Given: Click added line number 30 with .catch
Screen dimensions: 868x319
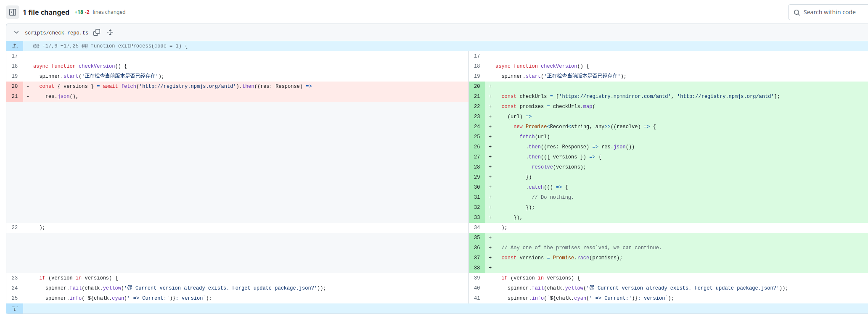Looking at the screenshot, I should (x=477, y=187).
